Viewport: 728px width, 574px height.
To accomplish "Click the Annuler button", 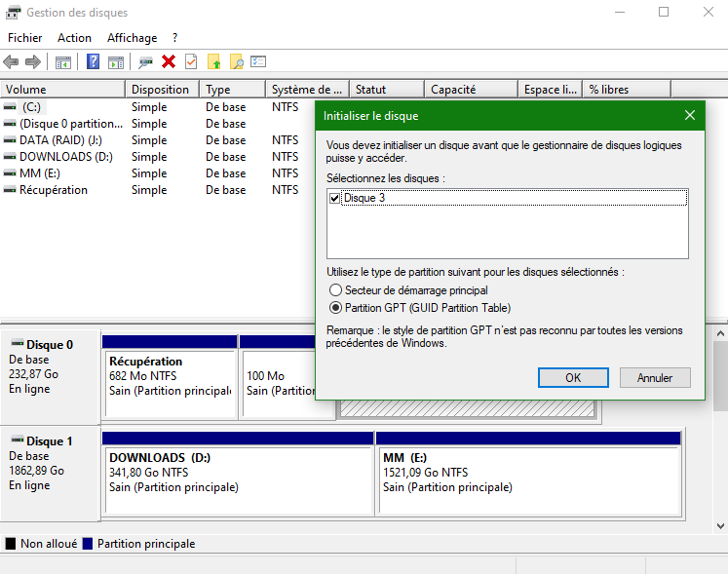I will tap(654, 377).
